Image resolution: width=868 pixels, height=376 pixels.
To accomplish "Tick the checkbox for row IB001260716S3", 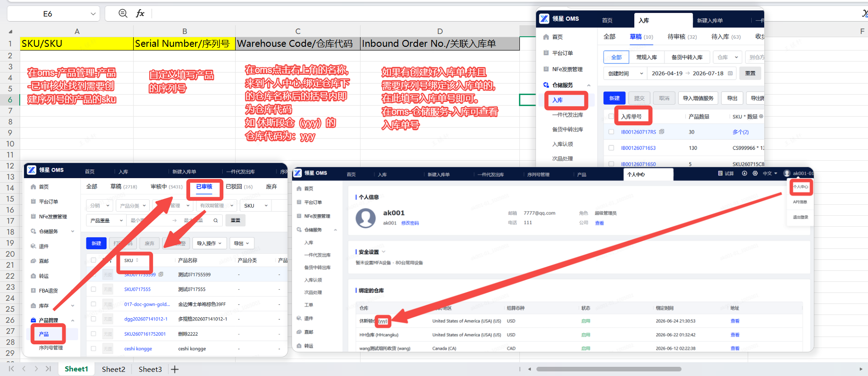I will [x=611, y=148].
